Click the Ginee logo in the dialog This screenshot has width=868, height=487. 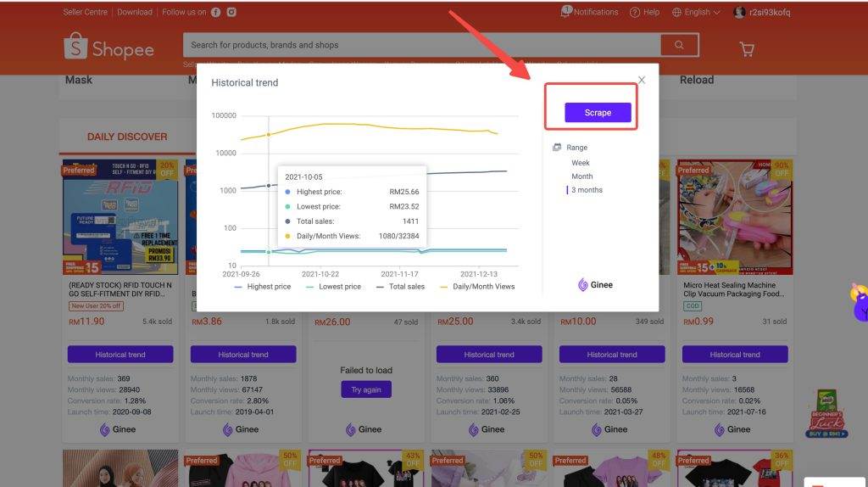click(x=595, y=285)
